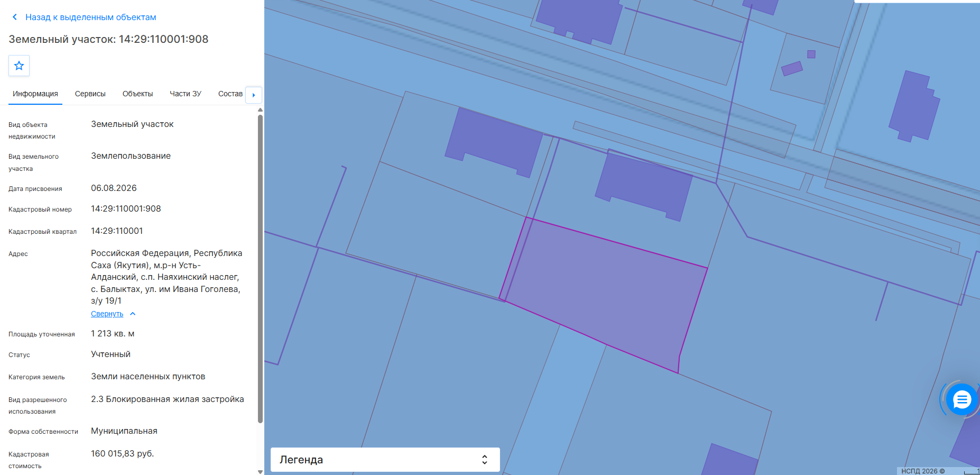Open the chat support bubble icon
This screenshot has width=980, height=475.
[x=961, y=399]
